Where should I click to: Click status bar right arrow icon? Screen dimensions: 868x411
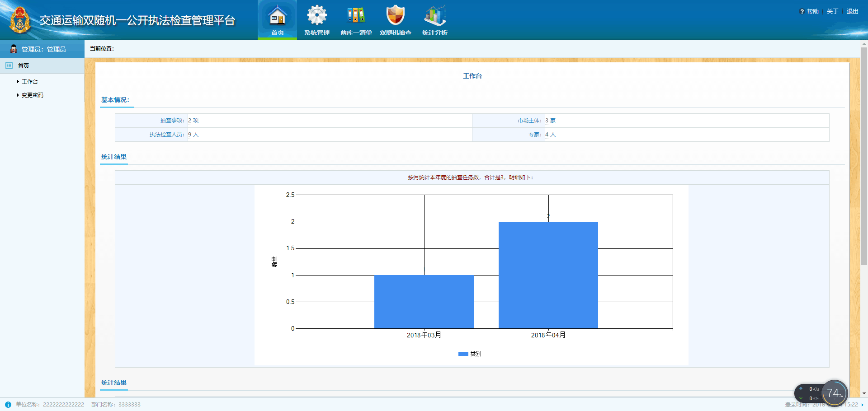[863, 405]
